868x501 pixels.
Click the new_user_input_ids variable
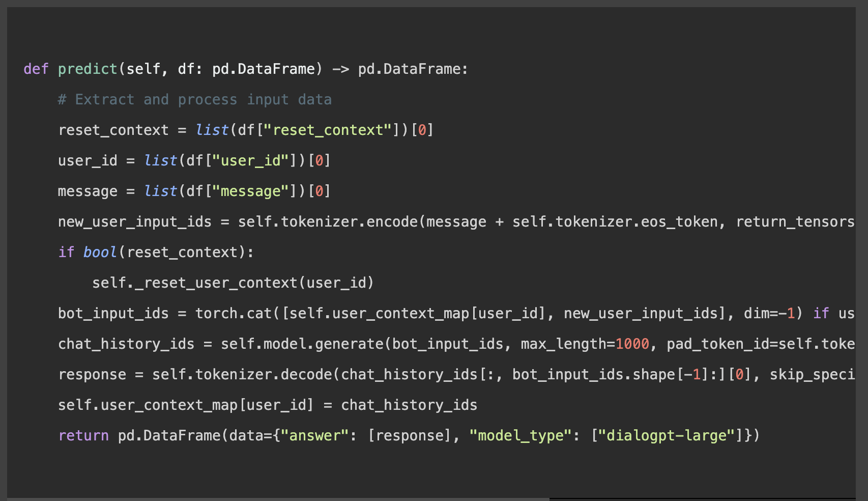pos(134,222)
